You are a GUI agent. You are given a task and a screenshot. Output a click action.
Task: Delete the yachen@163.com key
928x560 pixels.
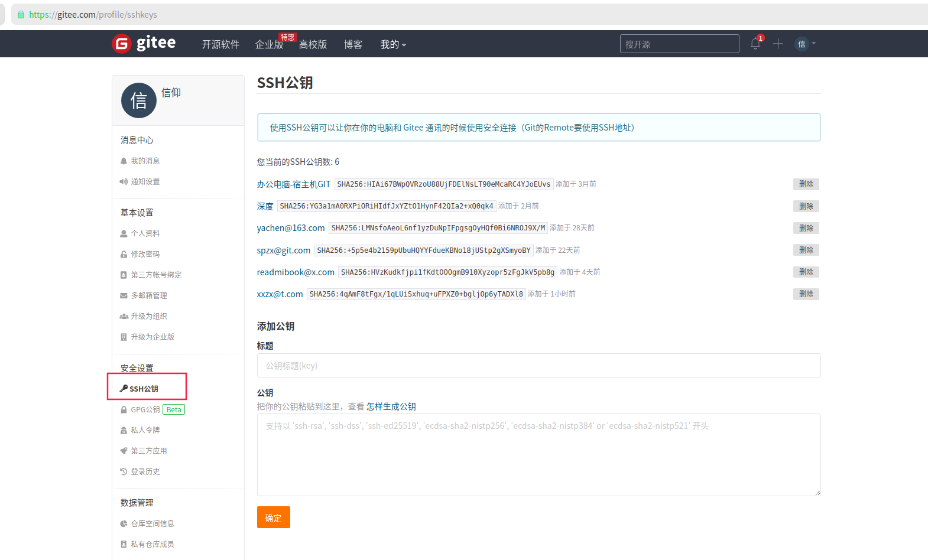pyautogui.click(x=806, y=228)
